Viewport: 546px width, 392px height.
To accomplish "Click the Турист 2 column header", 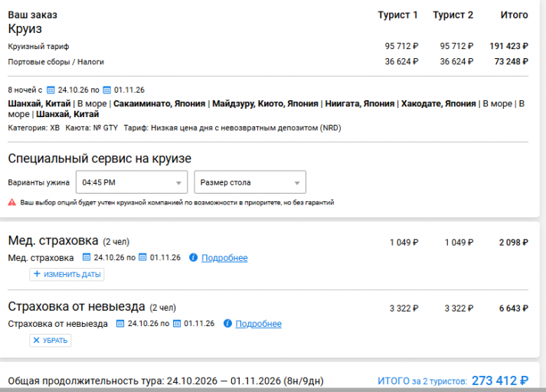I will [453, 15].
